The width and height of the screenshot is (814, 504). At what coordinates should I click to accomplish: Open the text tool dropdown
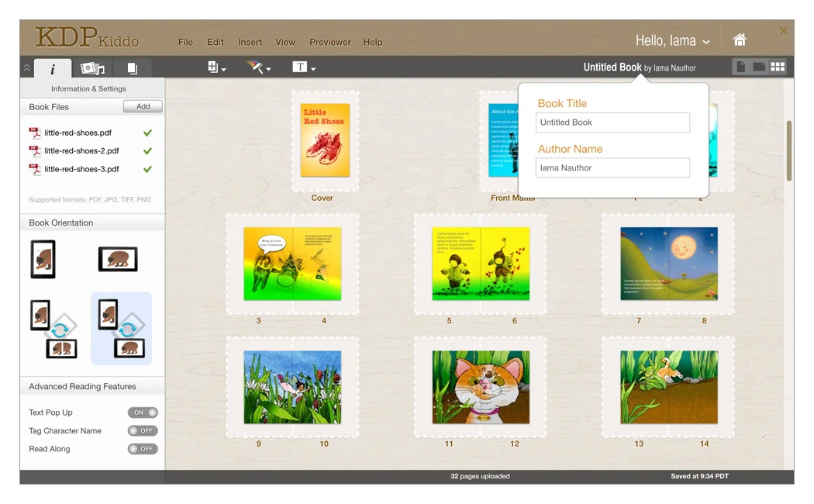[x=303, y=67]
